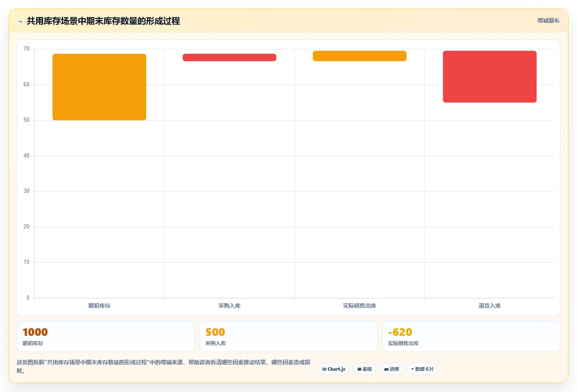The width and height of the screenshot is (577, 392).
Task: Click the icon inside the Chart.js chip
Action: click(x=324, y=369)
